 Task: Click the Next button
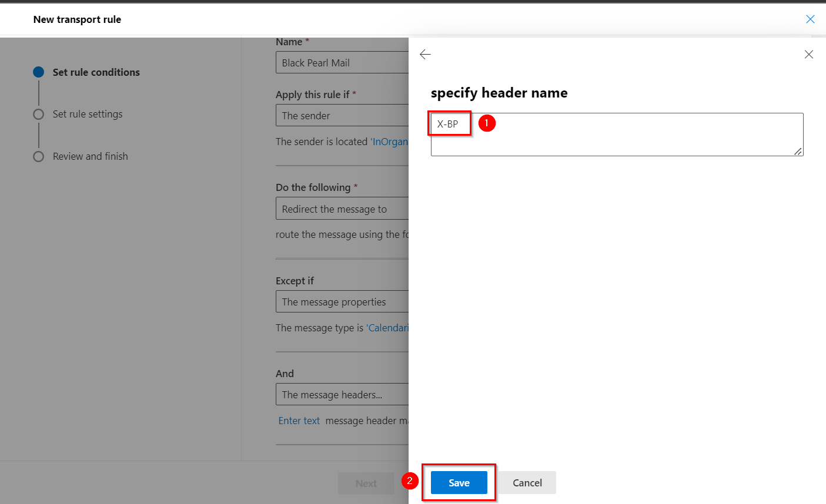[x=366, y=483]
